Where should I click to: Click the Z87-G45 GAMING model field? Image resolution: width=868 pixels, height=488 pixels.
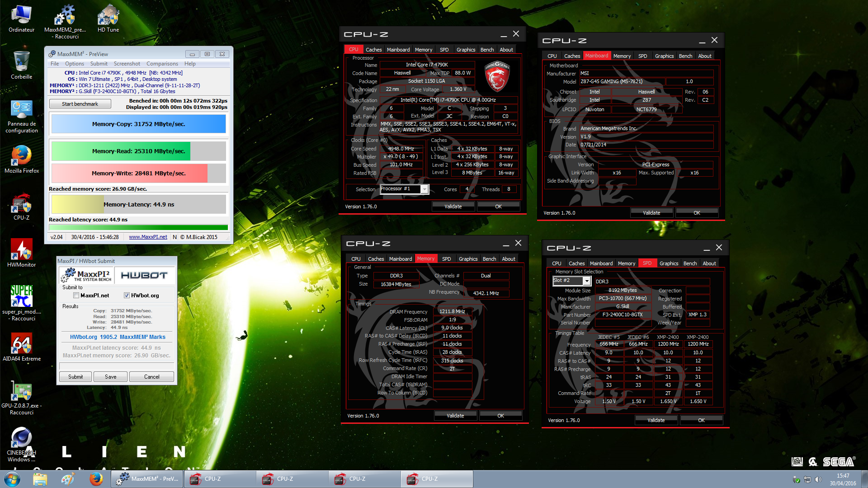click(622, 82)
